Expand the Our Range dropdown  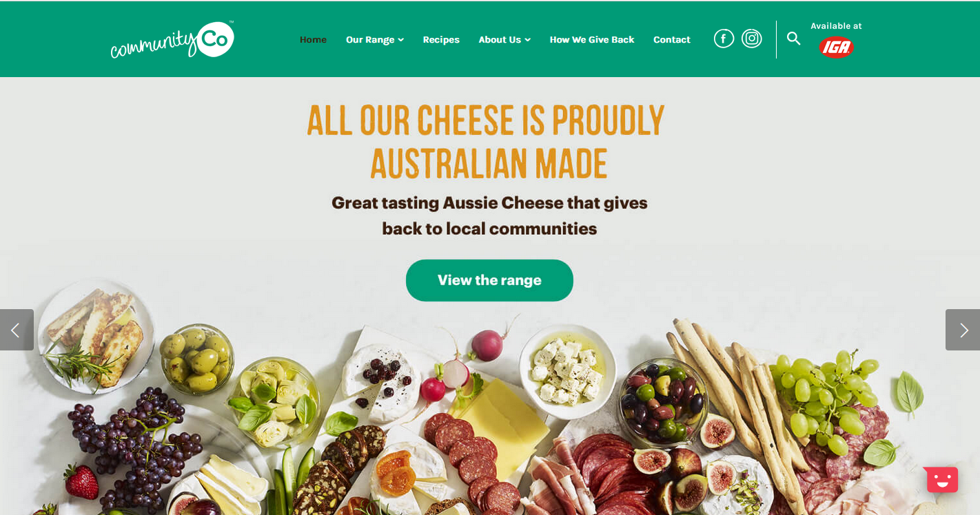[375, 39]
